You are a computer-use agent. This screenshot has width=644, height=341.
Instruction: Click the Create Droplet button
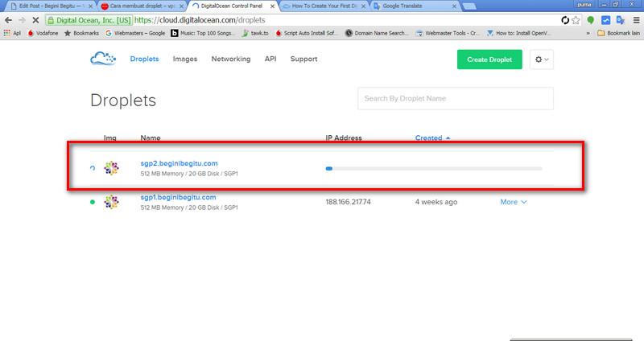tap(489, 60)
